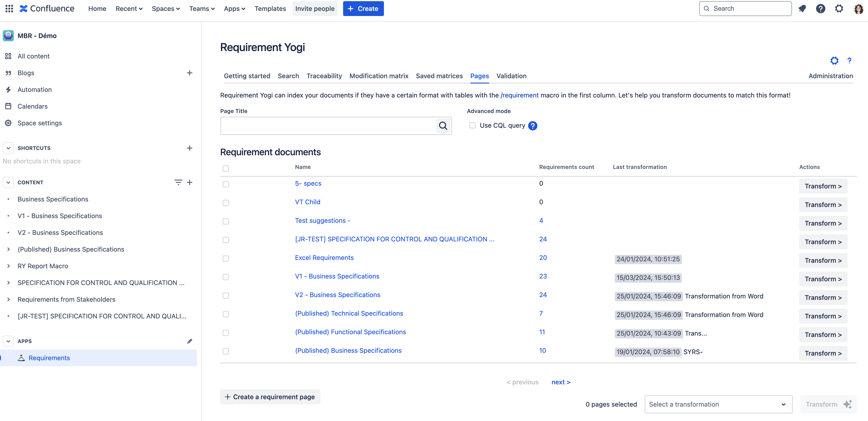Click the Automation lightning icon
Viewport: 868px width, 421px height.
(8, 89)
